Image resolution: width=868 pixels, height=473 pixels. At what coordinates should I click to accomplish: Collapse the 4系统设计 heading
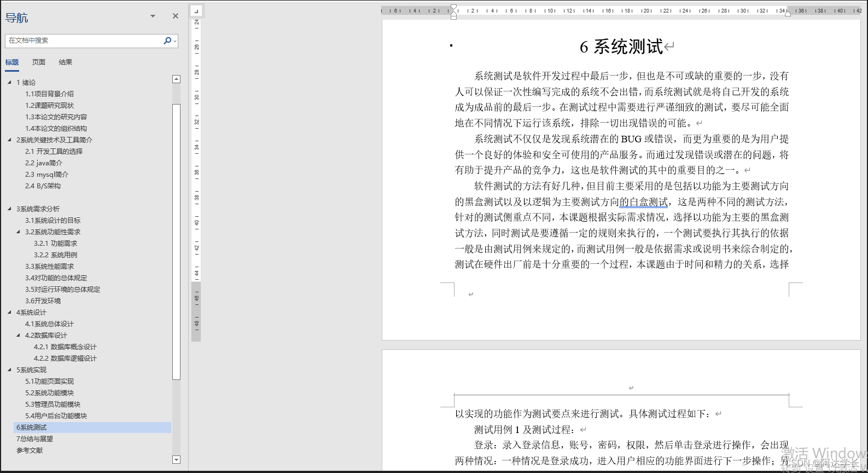[9, 313]
